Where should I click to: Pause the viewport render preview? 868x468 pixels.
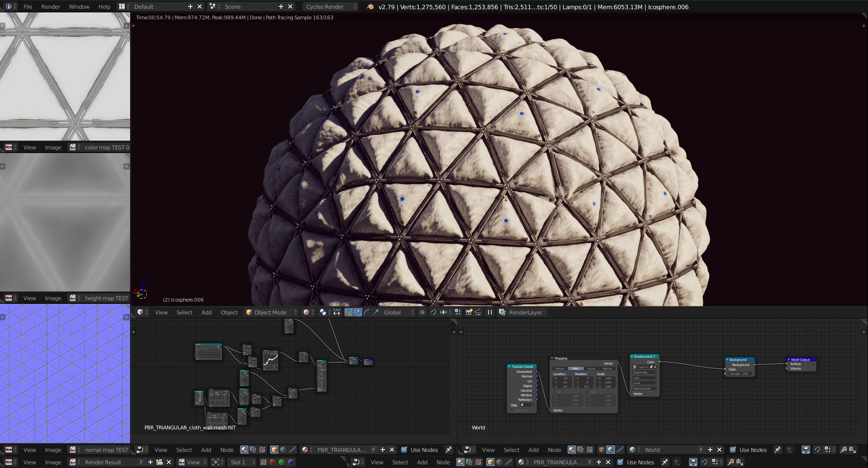coord(490,312)
